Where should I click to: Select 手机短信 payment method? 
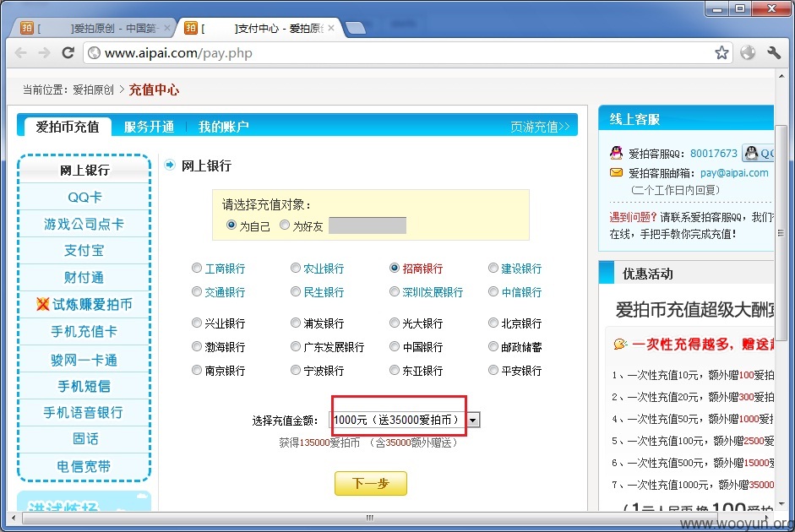pos(84,386)
